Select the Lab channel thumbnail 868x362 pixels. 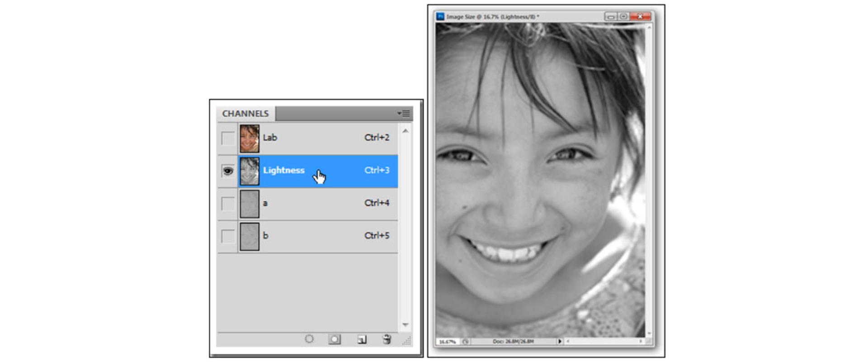click(x=250, y=138)
